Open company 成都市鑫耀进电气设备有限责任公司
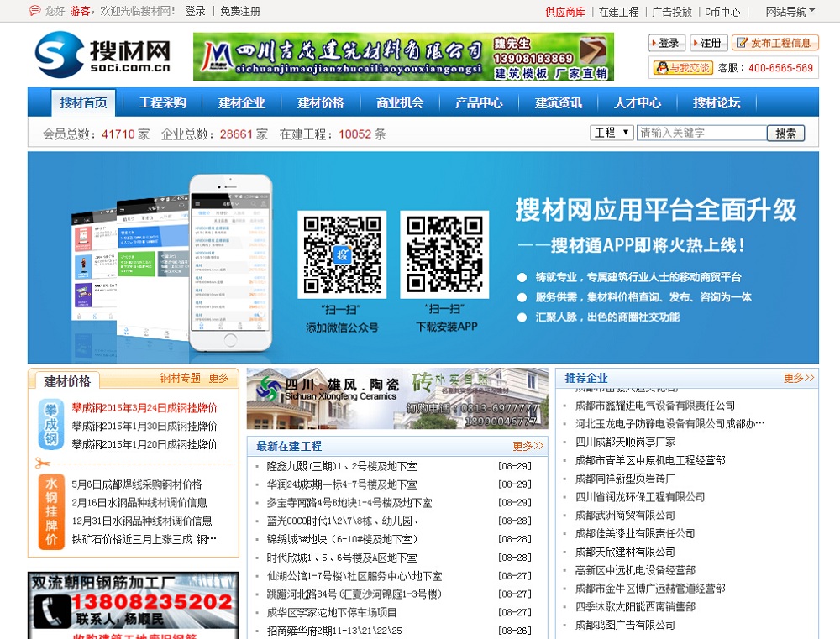The width and height of the screenshot is (840, 639). (x=654, y=405)
